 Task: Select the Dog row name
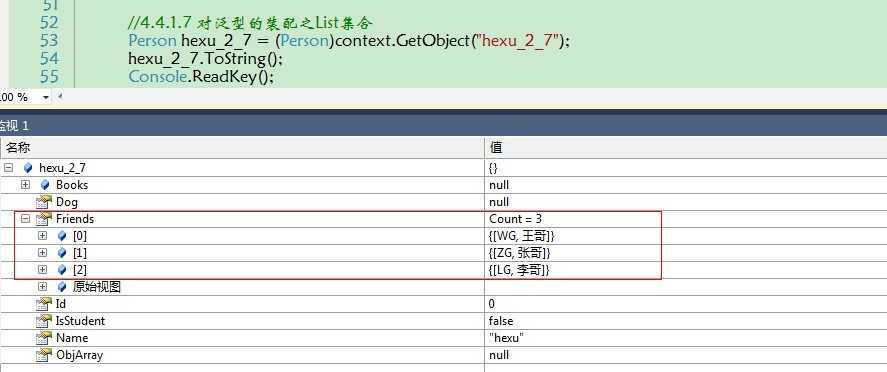pyautogui.click(x=67, y=202)
